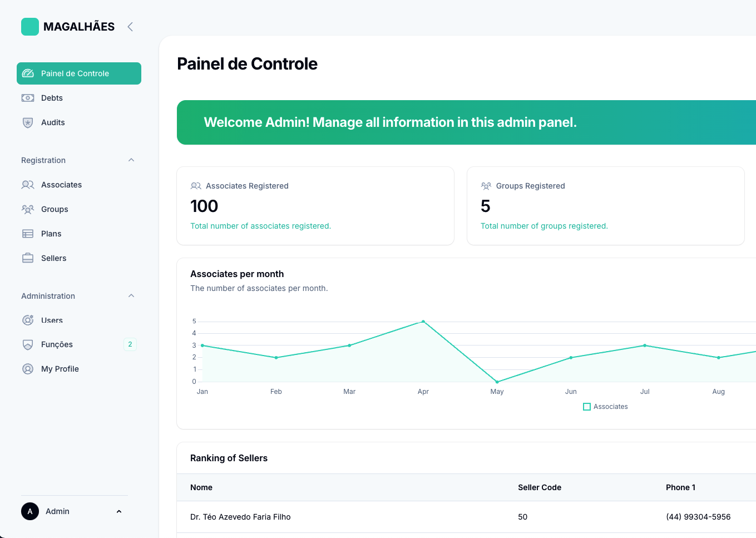Open the Funções menu item

point(57,344)
